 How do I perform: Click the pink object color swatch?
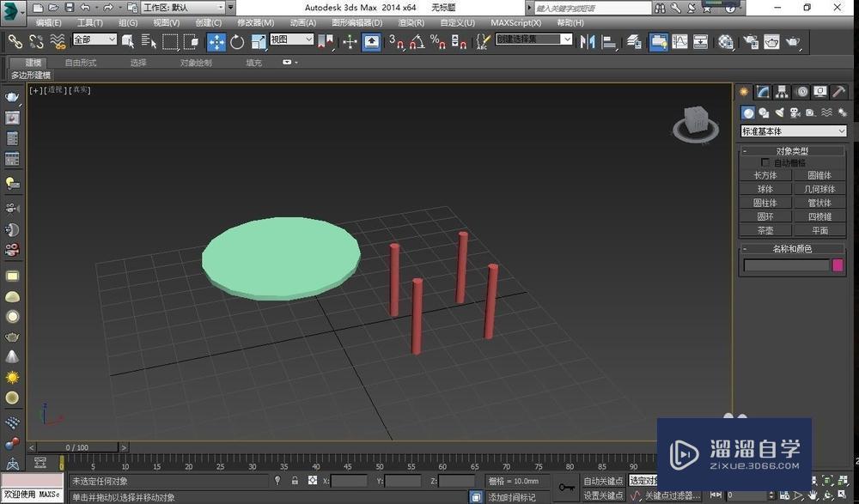[837, 264]
